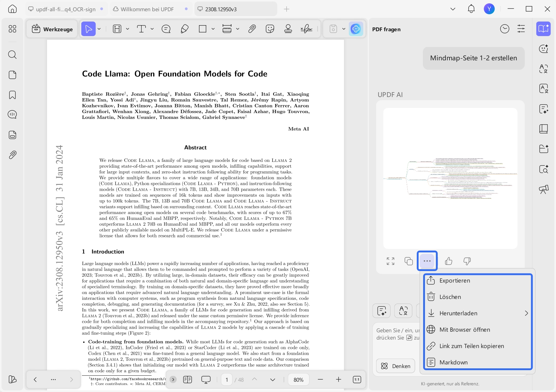Select the stamp tool

288,29
